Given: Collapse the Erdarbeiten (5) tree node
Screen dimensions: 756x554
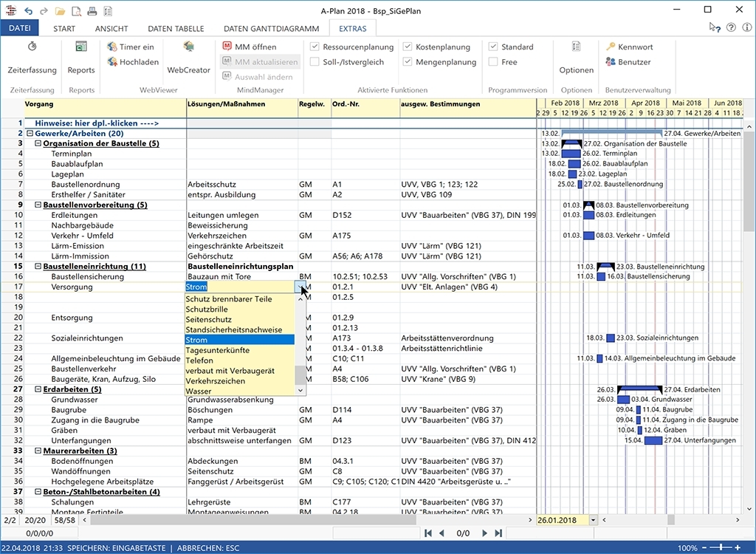Looking at the screenshot, I should (x=38, y=389).
